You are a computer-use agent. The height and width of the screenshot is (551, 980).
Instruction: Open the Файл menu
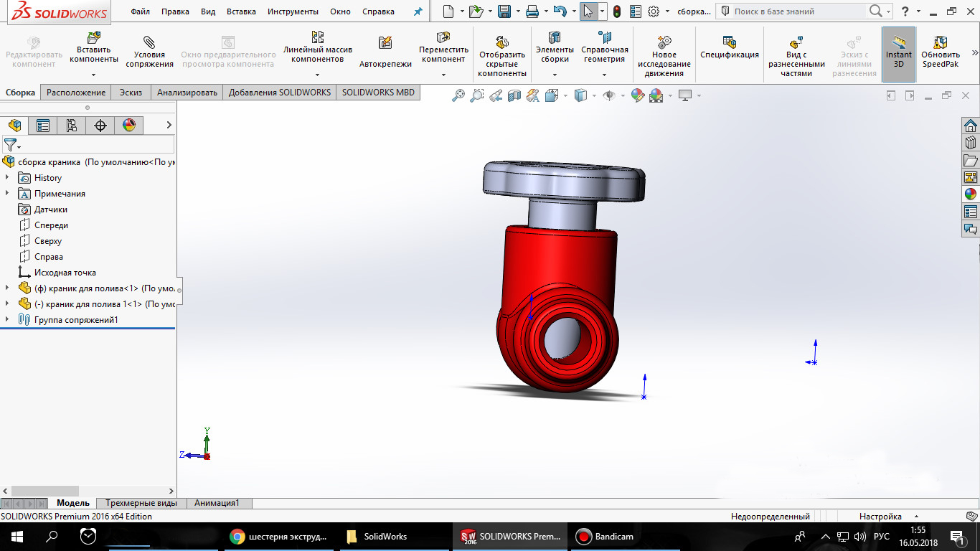coord(141,11)
